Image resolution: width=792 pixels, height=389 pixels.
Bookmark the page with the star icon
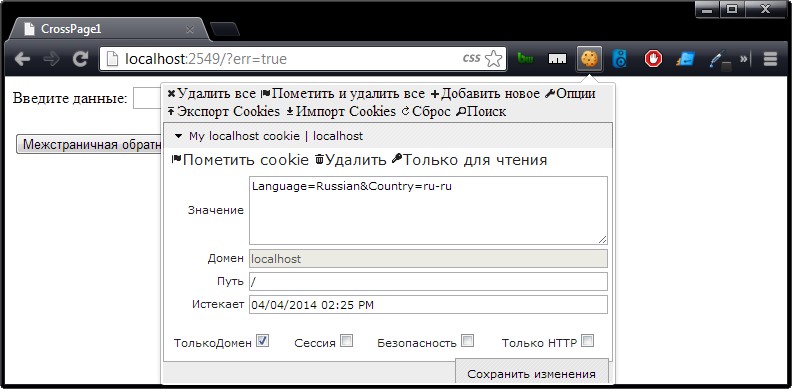pos(493,59)
